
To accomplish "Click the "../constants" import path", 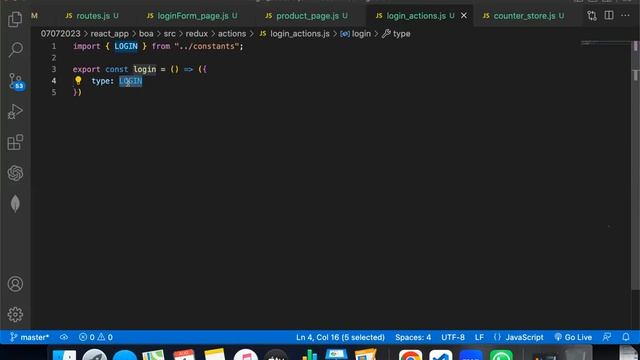I will pyautogui.click(x=207, y=46).
